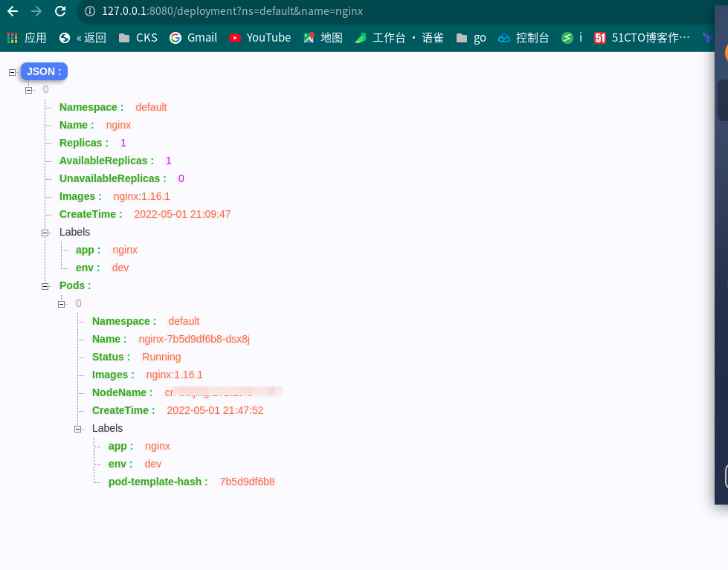Viewport: 728px width, 570px height.
Task: Click the pod-template-hash key
Action: (x=158, y=482)
